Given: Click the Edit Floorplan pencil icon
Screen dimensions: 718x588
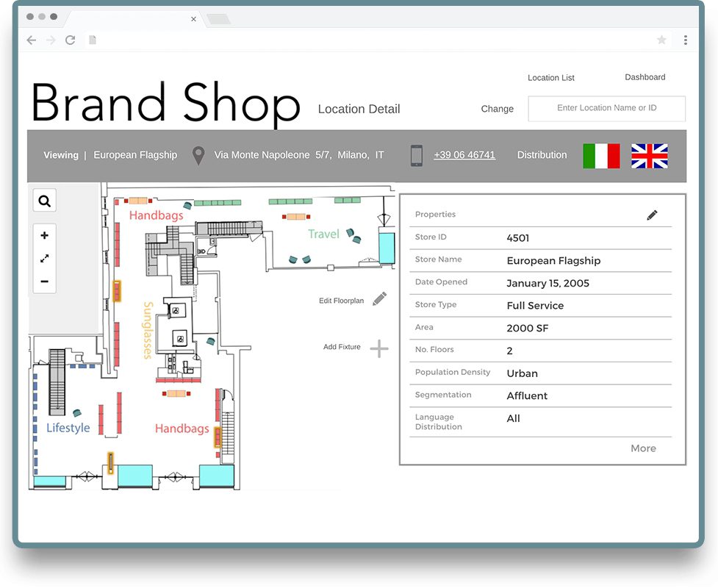Looking at the screenshot, I should pyautogui.click(x=379, y=298).
